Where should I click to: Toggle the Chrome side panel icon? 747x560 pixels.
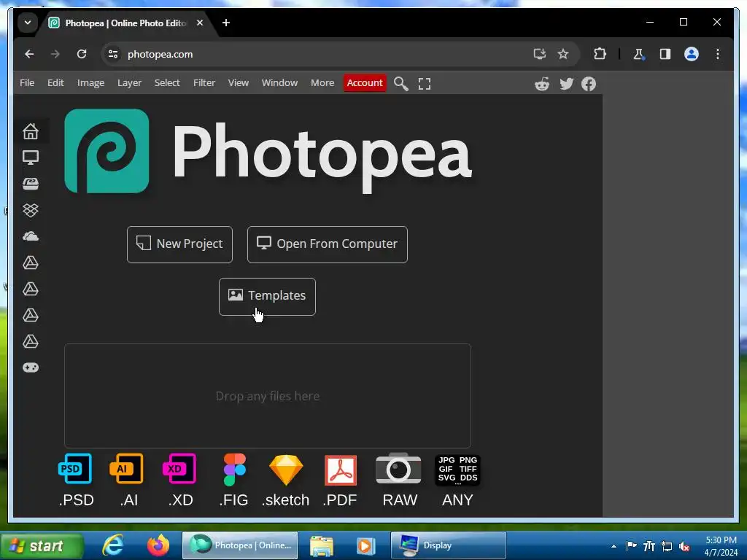coord(665,54)
